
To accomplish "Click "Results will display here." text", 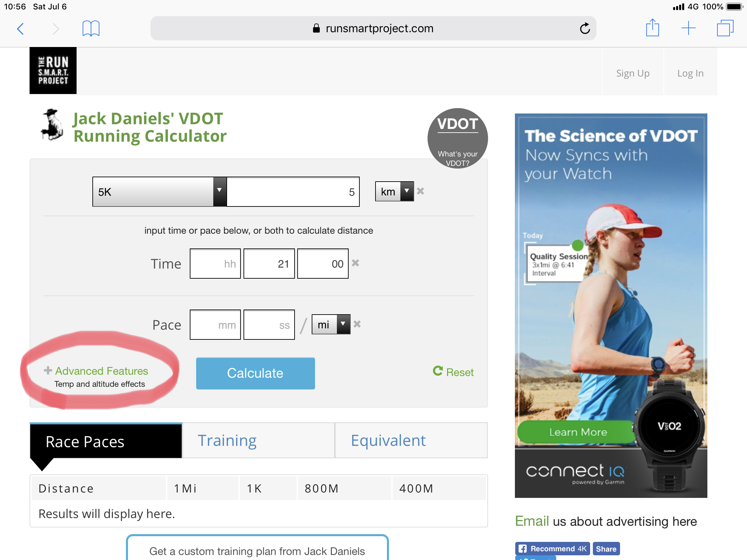I will click(107, 514).
